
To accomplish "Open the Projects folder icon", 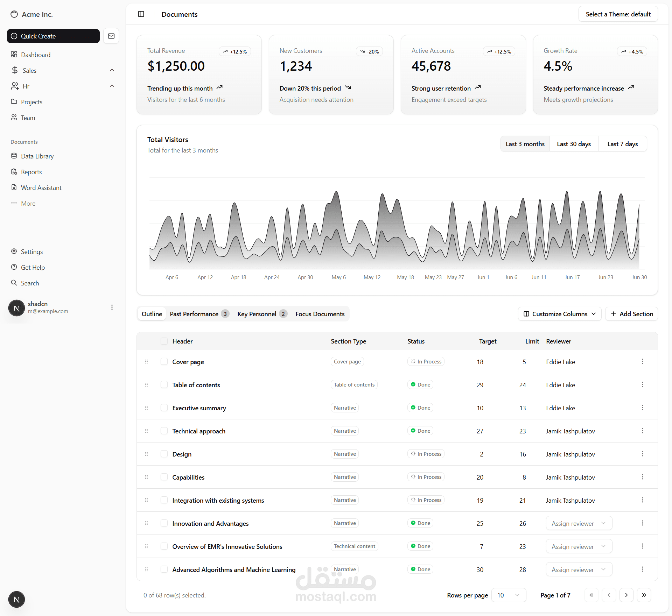I will point(14,102).
